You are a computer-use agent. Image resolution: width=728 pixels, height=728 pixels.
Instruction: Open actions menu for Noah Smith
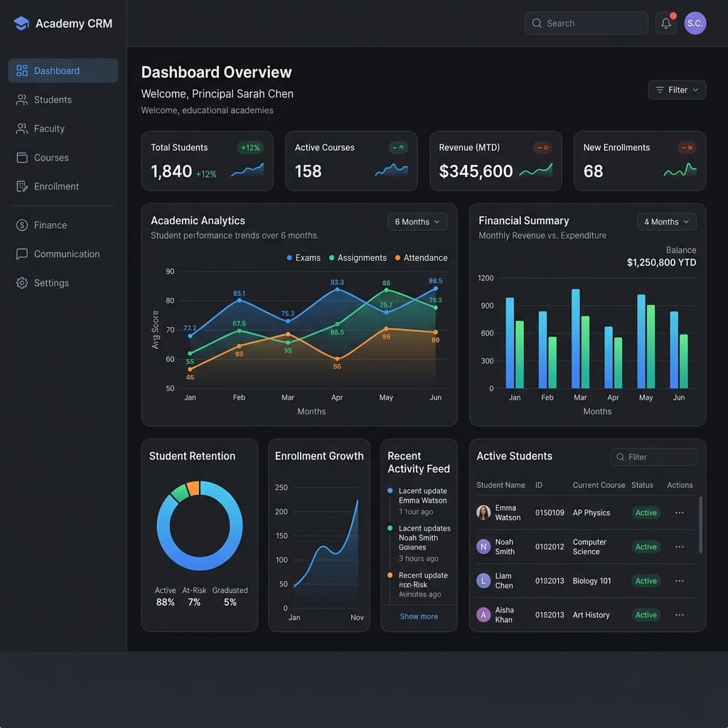(x=679, y=547)
